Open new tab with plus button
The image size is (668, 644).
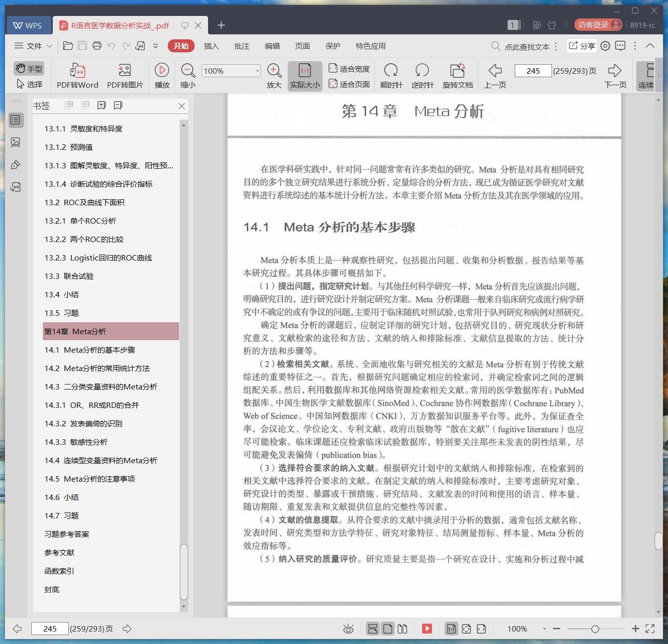pos(221,25)
